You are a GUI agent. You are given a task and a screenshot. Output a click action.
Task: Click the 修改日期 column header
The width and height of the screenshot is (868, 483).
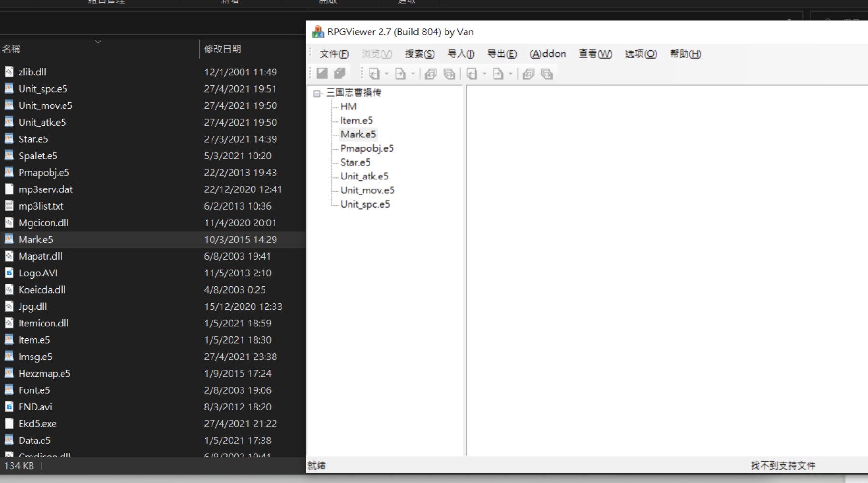[x=222, y=49]
